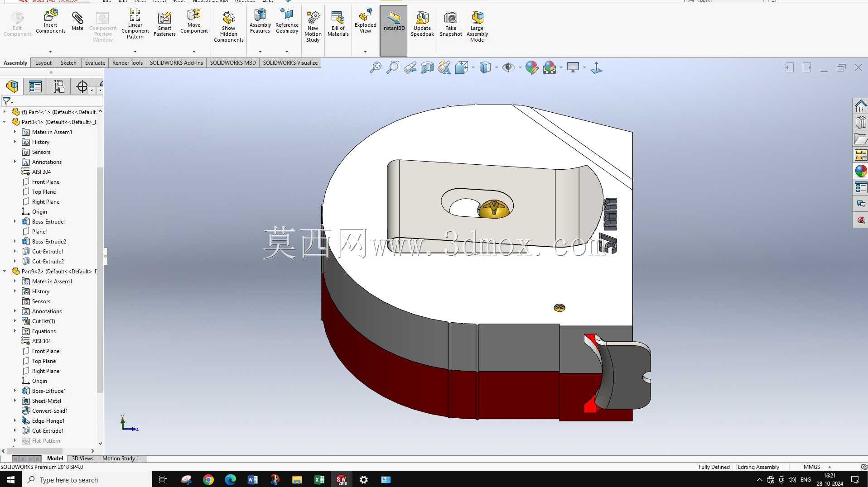Click the MMGS unit system button
This screenshot has width=868, height=487.
point(812,467)
